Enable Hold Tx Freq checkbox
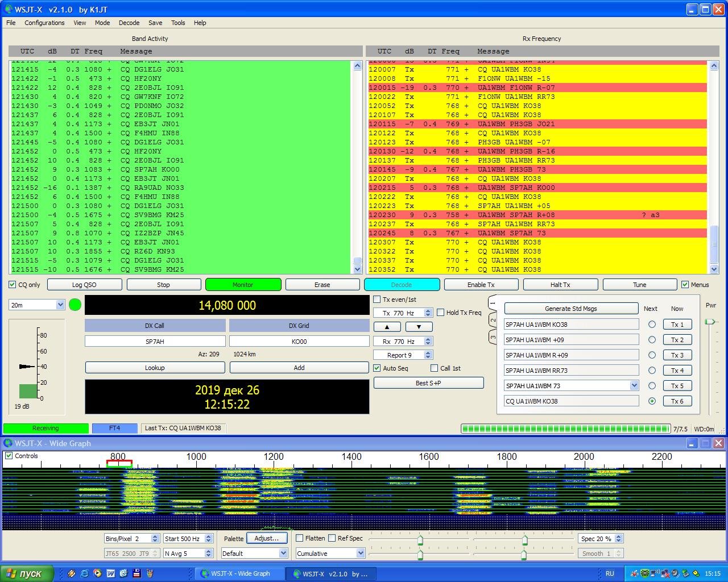Image resolution: width=728 pixels, height=582 pixels. coord(440,313)
